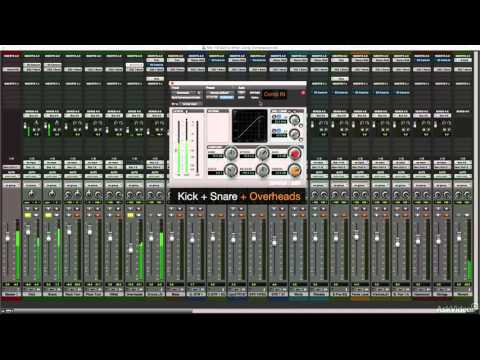Click the red master strip's name button

(12, 294)
